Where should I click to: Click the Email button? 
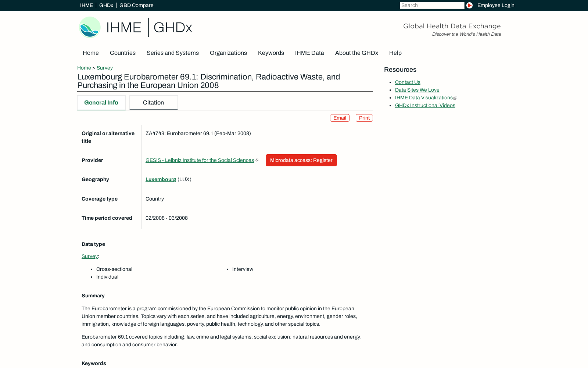point(340,118)
